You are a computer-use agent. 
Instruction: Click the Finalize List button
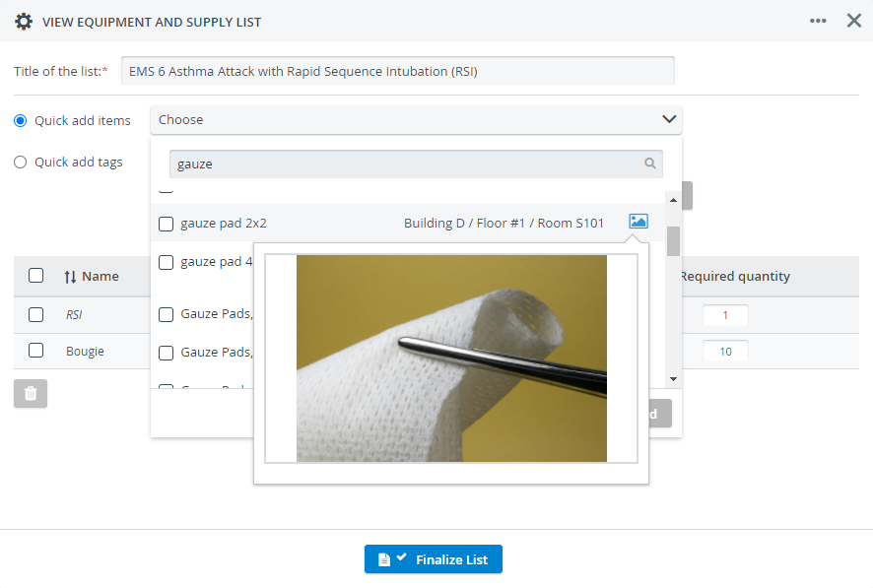pyautogui.click(x=434, y=559)
